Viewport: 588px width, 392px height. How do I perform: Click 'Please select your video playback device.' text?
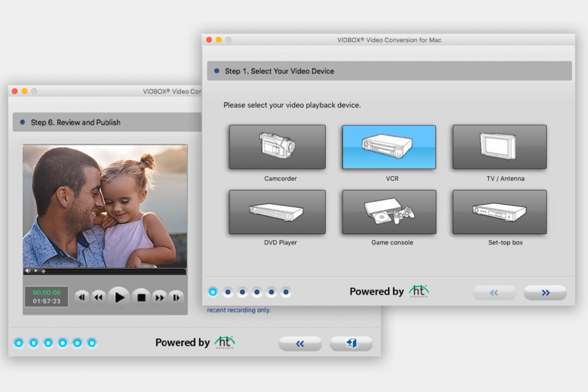pos(292,105)
